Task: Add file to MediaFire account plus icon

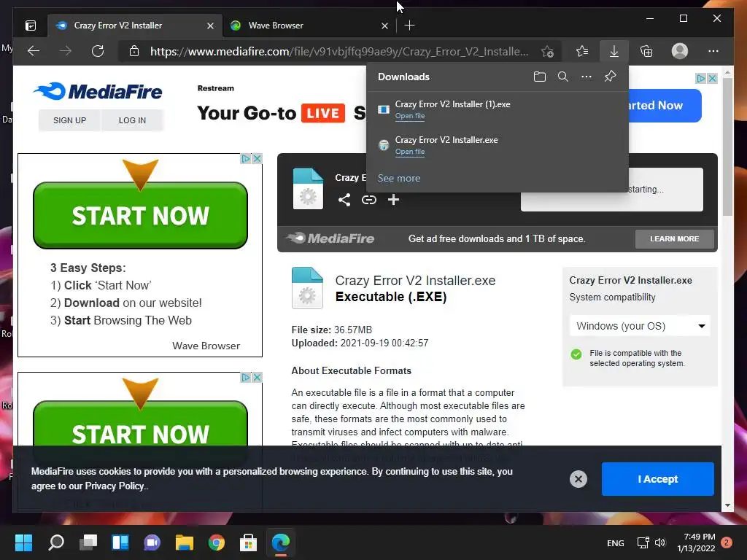Action: coord(393,200)
